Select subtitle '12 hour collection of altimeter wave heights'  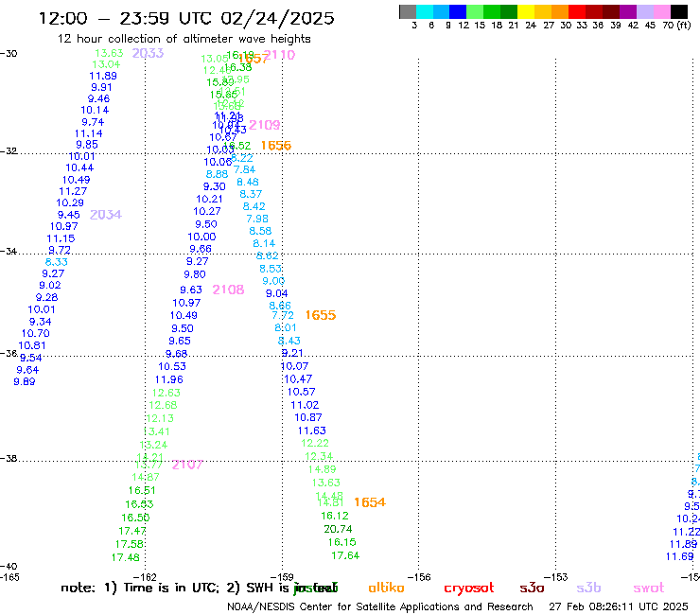pos(184,39)
